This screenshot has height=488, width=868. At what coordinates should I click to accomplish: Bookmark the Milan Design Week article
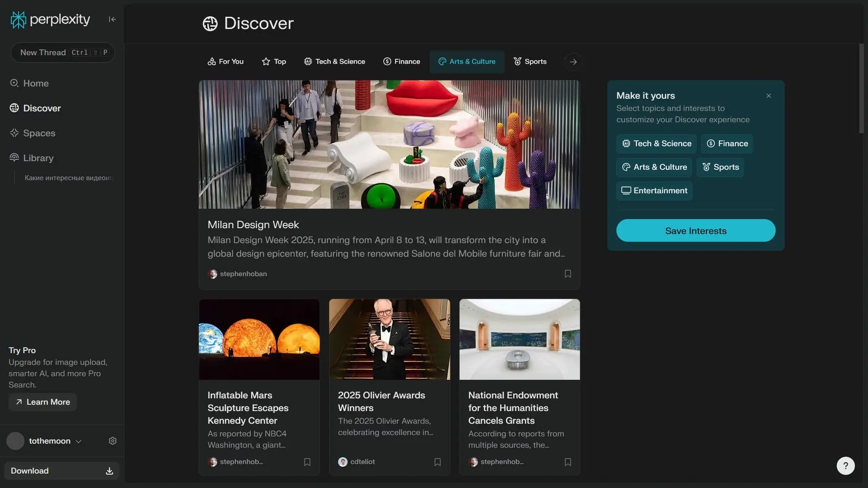point(568,274)
